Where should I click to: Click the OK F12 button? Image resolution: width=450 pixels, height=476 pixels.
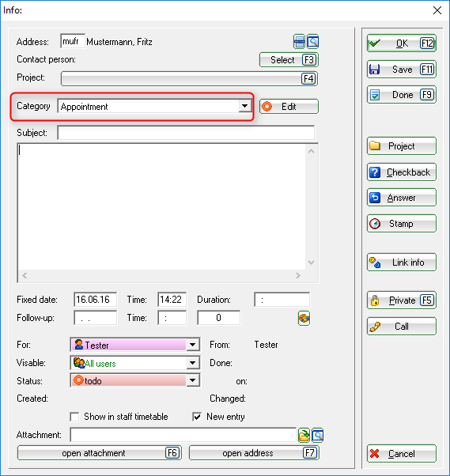(x=402, y=43)
